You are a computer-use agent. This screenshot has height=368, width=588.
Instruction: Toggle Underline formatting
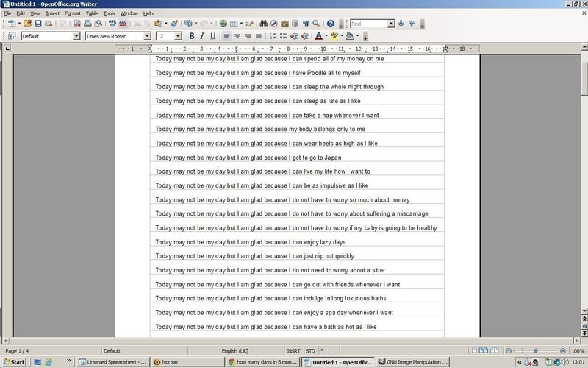[x=213, y=35]
